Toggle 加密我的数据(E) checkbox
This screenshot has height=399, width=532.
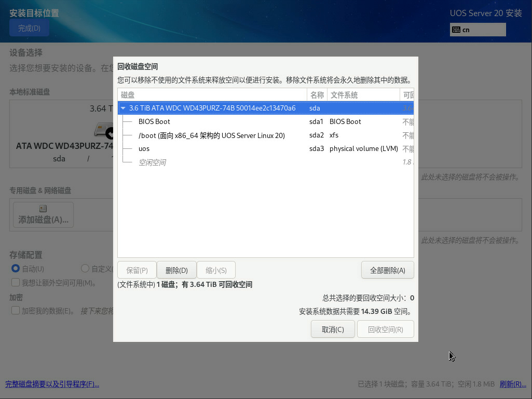tap(15, 310)
